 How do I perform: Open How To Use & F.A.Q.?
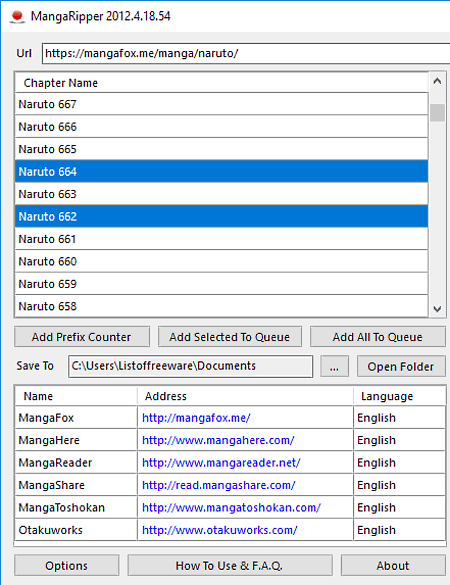229,566
